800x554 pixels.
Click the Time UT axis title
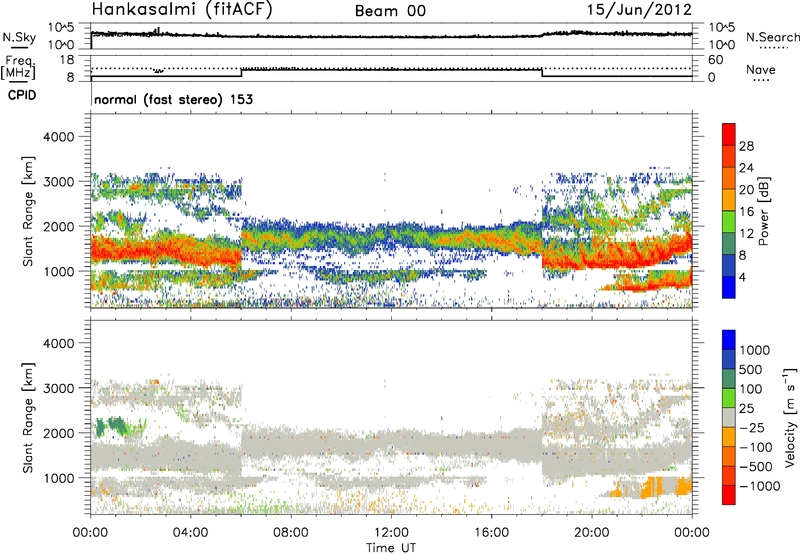[x=391, y=548]
